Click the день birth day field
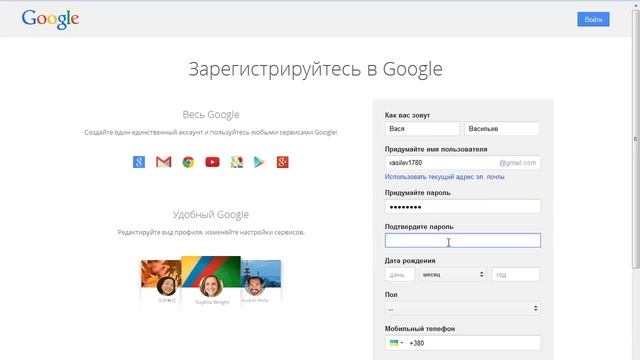The width and height of the screenshot is (640, 360). coord(400,274)
